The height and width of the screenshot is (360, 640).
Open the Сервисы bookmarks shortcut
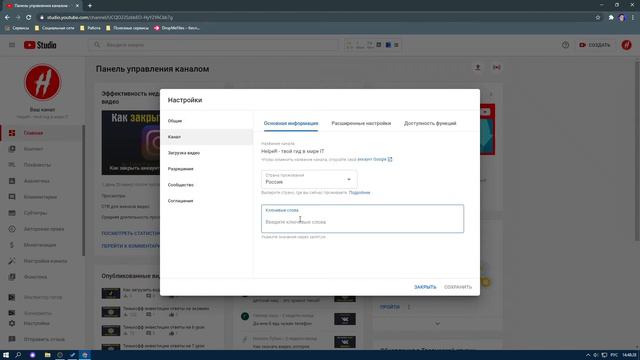[x=17, y=28]
